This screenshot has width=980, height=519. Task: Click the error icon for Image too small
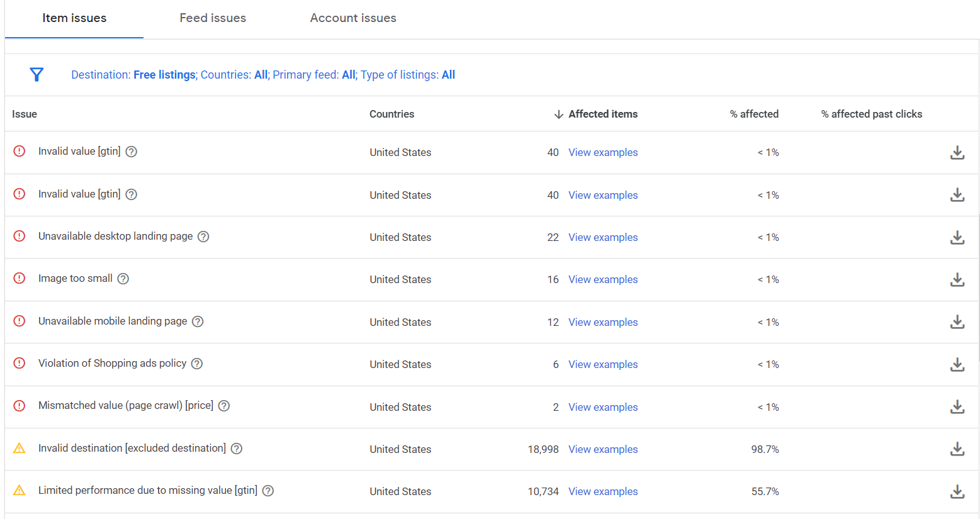tap(20, 278)
